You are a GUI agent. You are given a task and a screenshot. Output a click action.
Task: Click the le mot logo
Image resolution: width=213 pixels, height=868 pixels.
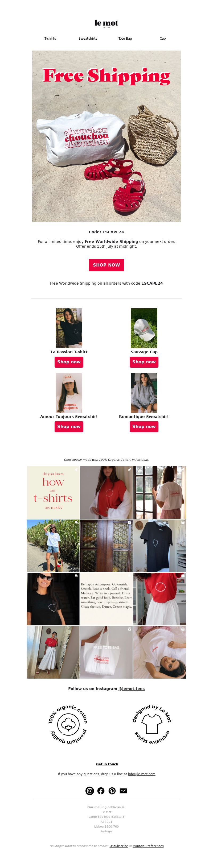coord(106,23)
